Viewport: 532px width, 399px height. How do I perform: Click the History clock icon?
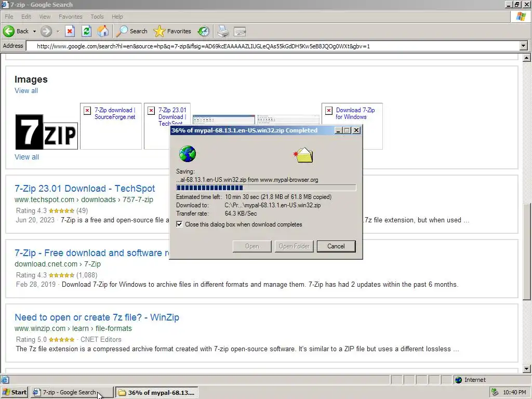pos(204,31)
